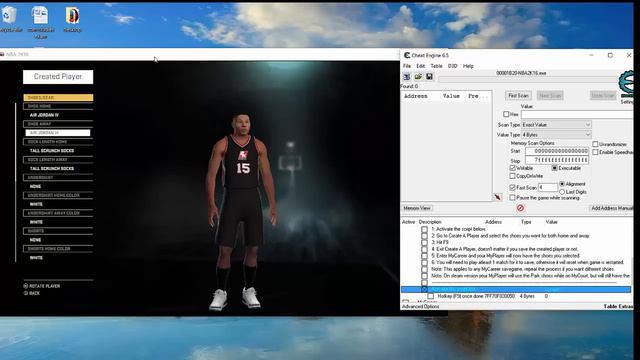Click the Address column header in results list

(x=416, y=96)
